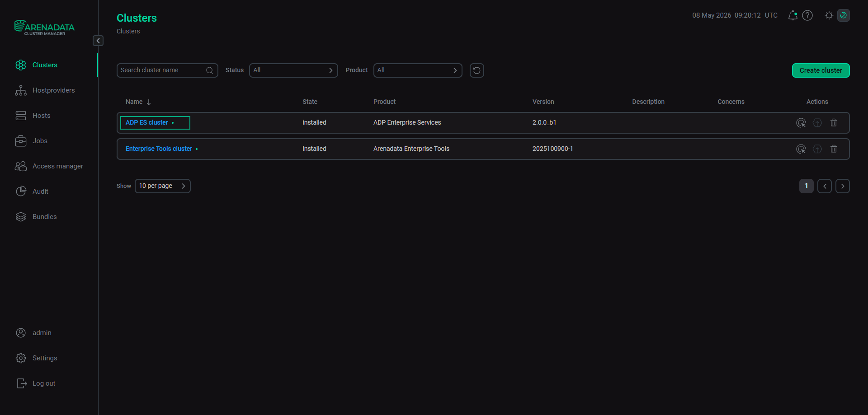868x415 pixels.
Task: Open Hostproviders in the sidebar
Action: 54,90
